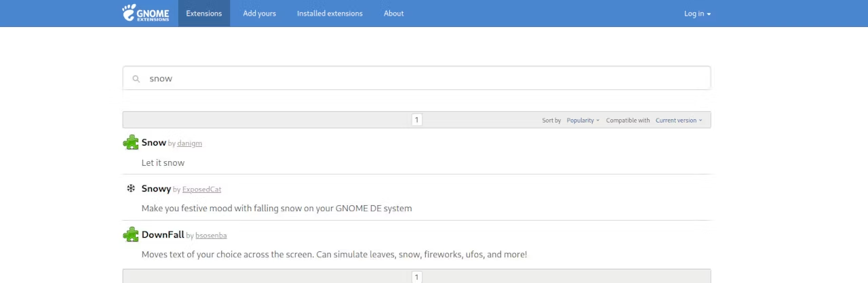Screen dimensions: 868x283
Task: Open the Log in dropdown
Action: point(697,14)
